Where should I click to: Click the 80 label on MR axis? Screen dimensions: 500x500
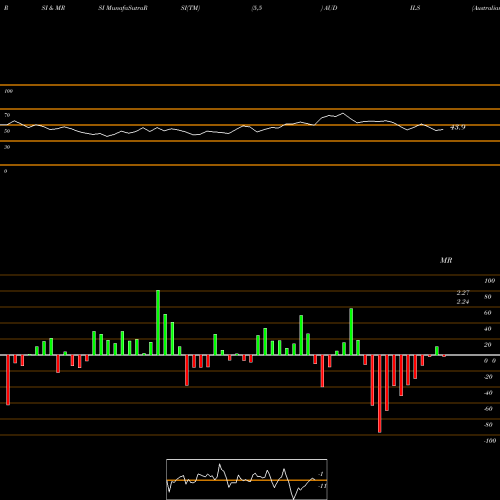488,297
